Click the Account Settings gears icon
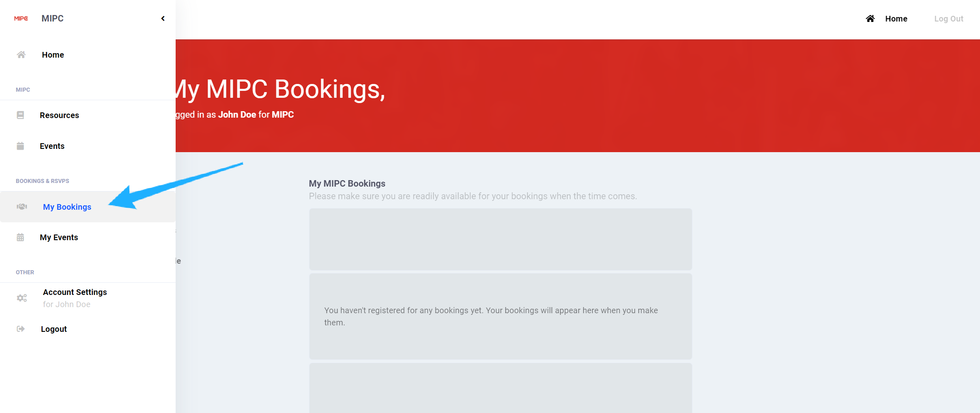Screen dimensions: 980x413 [x=22, y=298]
